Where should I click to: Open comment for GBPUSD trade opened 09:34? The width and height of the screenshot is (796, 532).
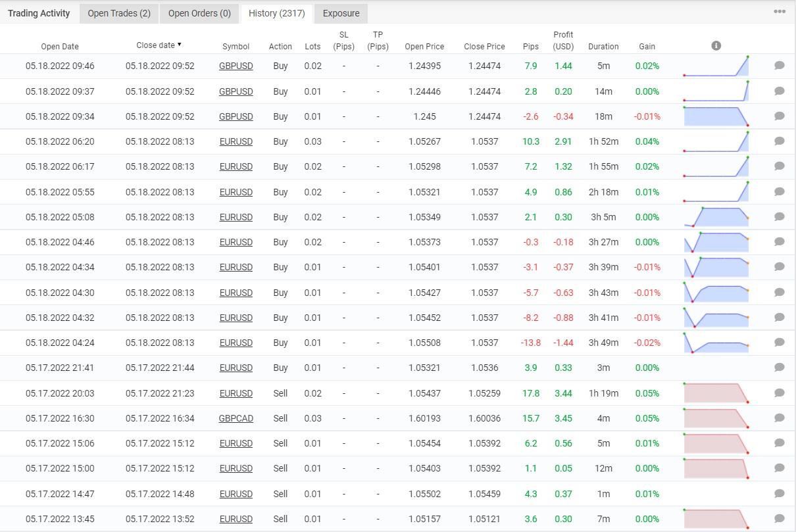click(x=780, y=116)
